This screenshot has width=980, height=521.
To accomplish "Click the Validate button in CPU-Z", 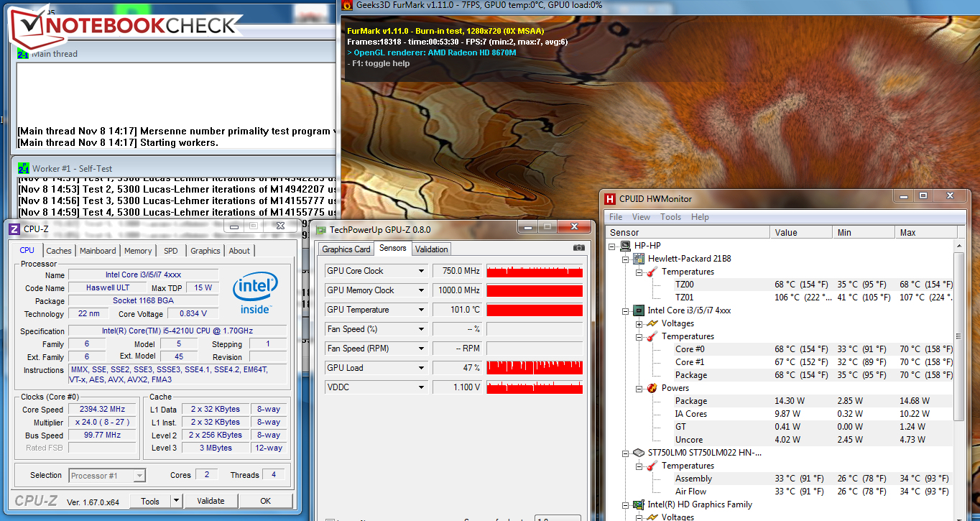I will [211, 501].
